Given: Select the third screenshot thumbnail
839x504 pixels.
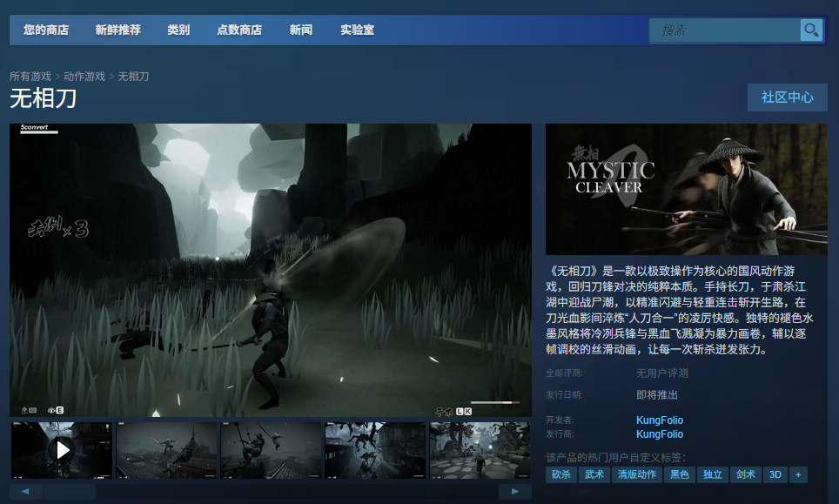Looking at the screenshot, I should pyautogui.click(x=271, y=450).
